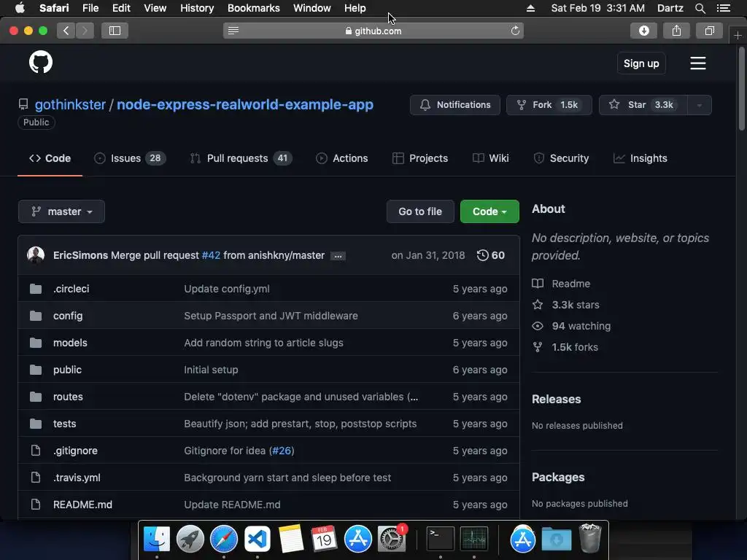Switch to the Pull requests tab
This screenshot has width=747, height=560.
tap(241, 158)
